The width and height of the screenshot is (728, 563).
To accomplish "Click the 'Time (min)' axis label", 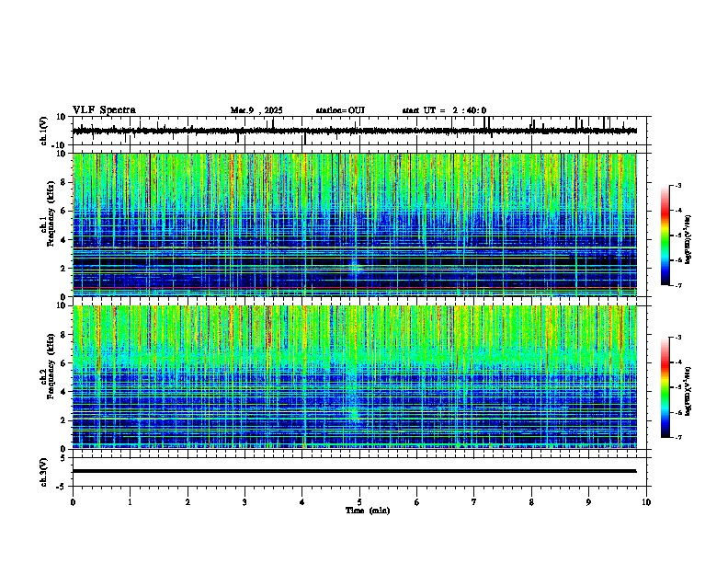I will pyautogui.click(x=368, y=511).
